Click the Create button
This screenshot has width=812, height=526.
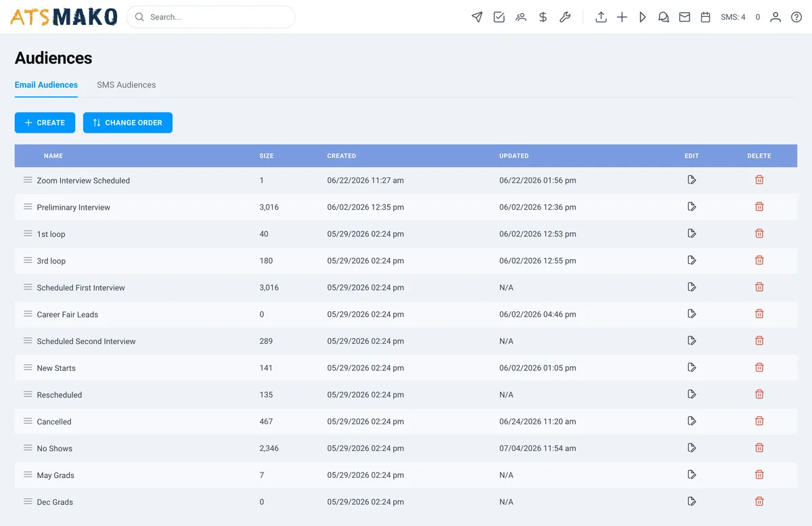point(45,123)
